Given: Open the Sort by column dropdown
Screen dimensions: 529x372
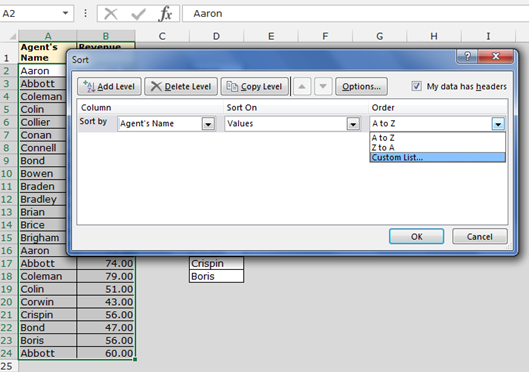Looking at the screenshot, I should pos(208,124).
